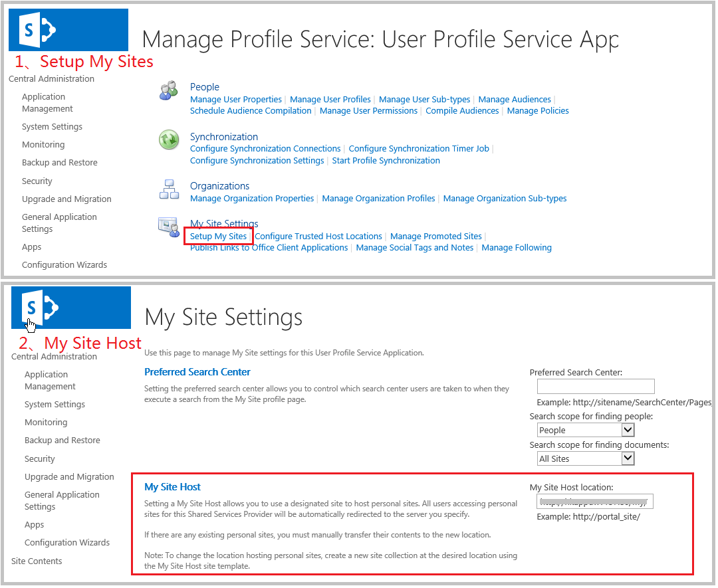Open Publish Links to Office Client Applications
The image size is (718, 588).
269,248
